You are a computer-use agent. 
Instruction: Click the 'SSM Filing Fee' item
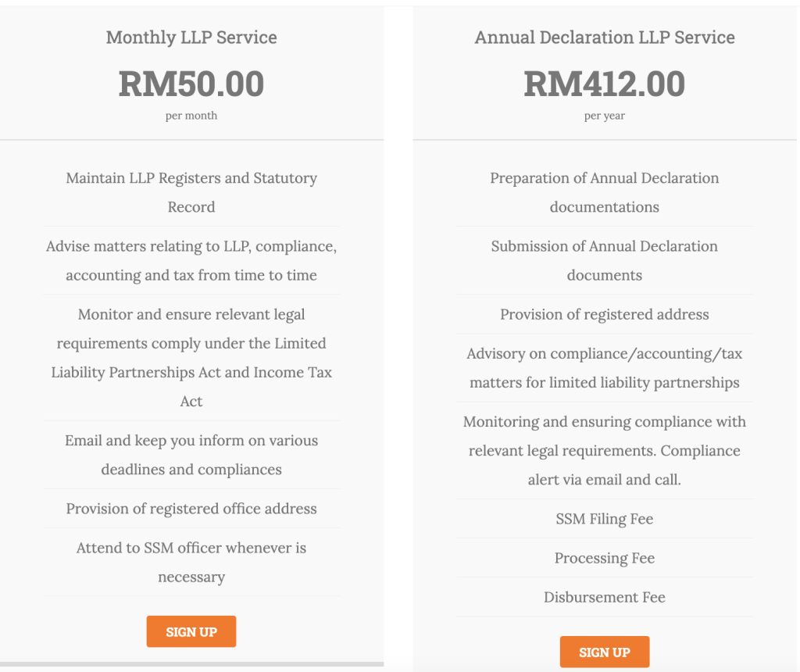[x=605, y=519]
